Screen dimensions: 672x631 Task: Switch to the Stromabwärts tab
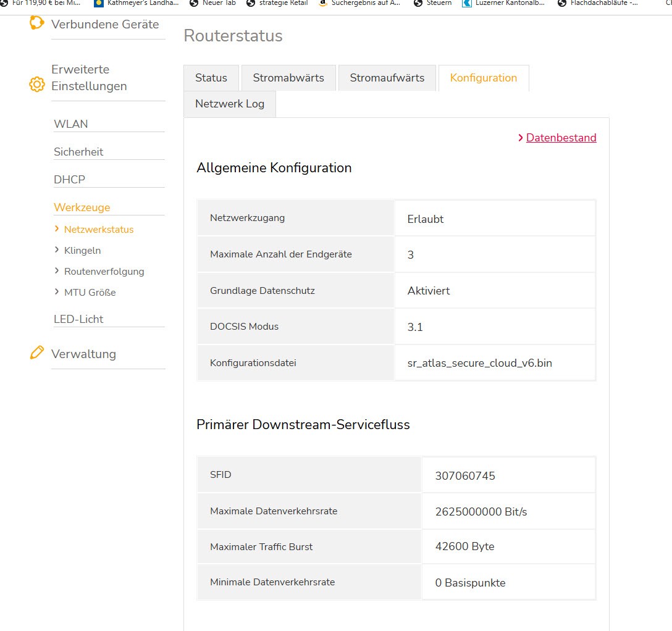[x=288, y=78]
